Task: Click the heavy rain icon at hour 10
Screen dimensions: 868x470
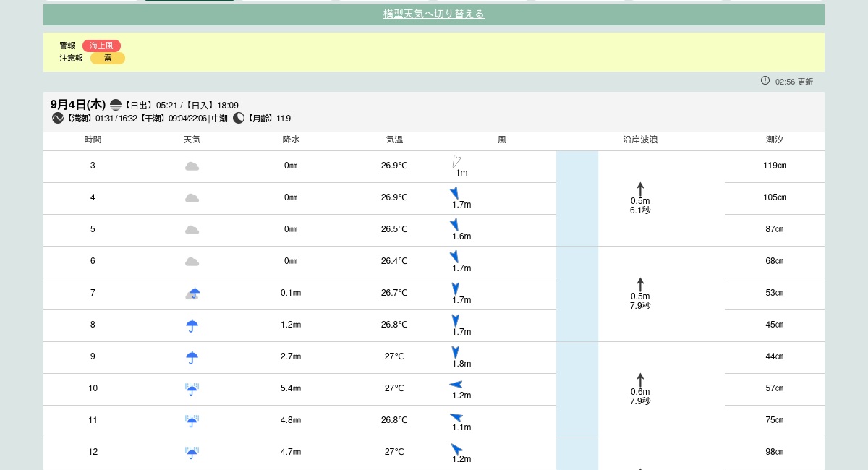Action: tap(192, 389)
